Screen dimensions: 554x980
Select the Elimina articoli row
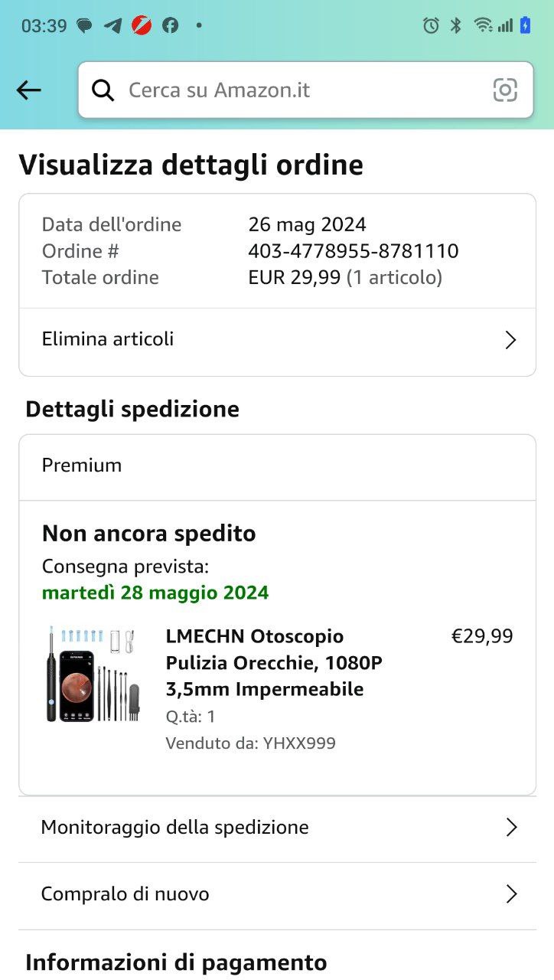(230, 339)
